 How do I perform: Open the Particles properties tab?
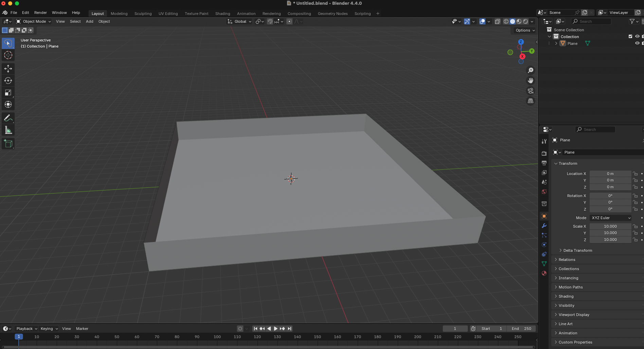[544, 235]
